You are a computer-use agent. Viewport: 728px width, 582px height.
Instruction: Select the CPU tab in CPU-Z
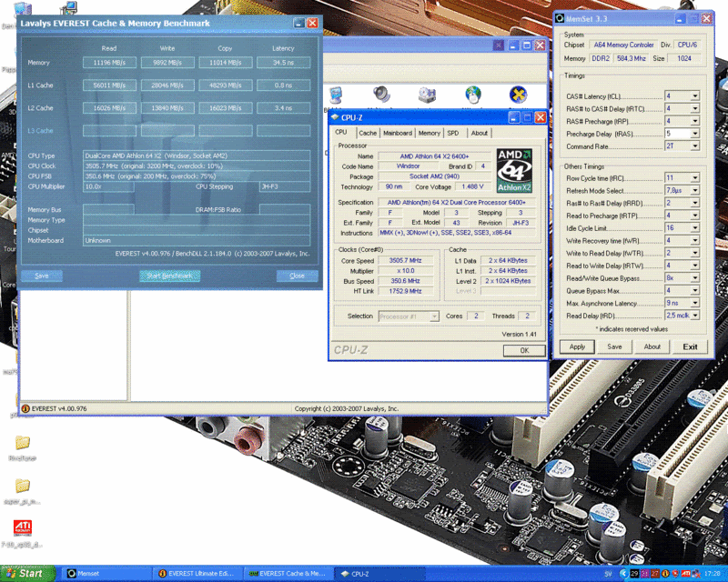341,132
